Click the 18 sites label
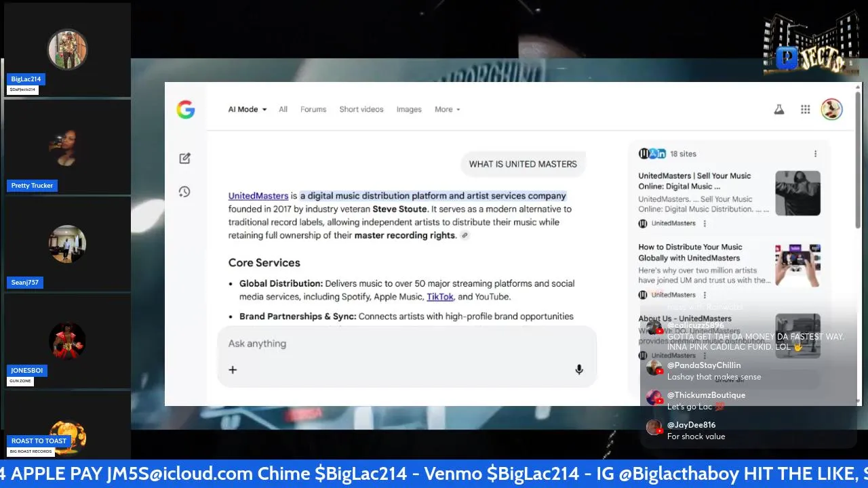Image resolution: width=868 pixels, height=488 pixels. [x=683, y=154]
